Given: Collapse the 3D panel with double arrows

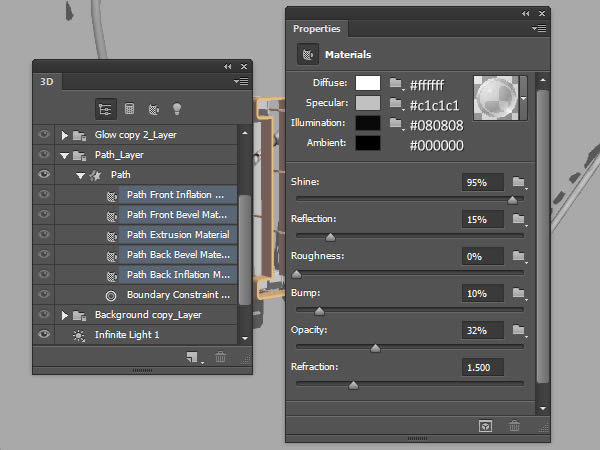Looking at the screenshot, I should tap(228, 67).
